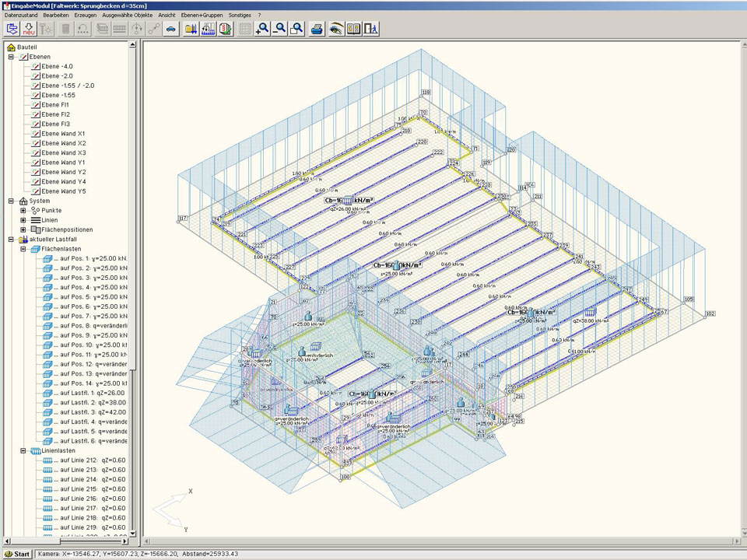Expand the Flächenpositionen tree node
The image size is (747, 560).
[x=23, y=229]
